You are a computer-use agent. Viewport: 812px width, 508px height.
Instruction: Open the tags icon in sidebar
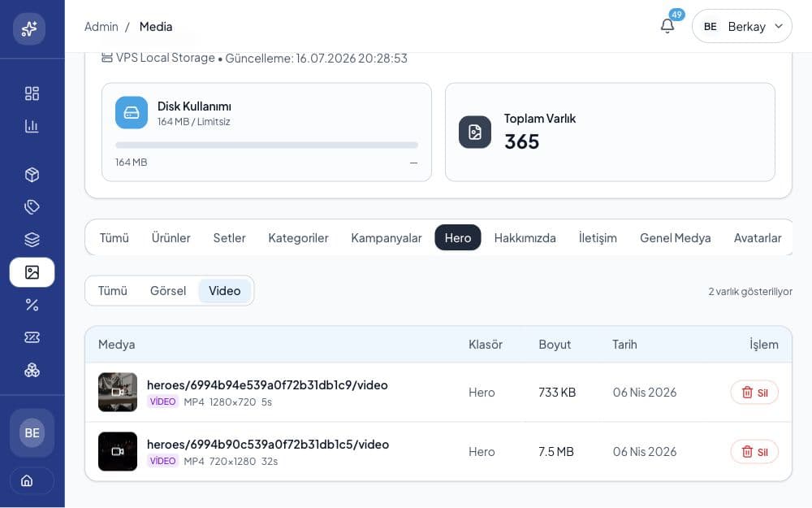(x=32, y=206)
